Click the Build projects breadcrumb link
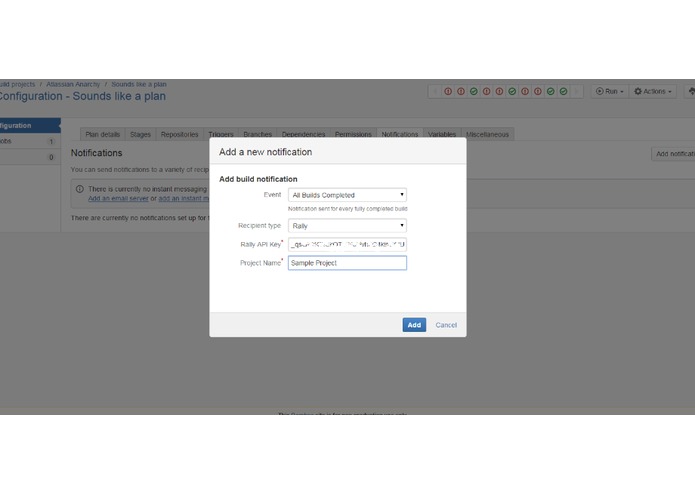695x494 pixels. coord(17,84)
